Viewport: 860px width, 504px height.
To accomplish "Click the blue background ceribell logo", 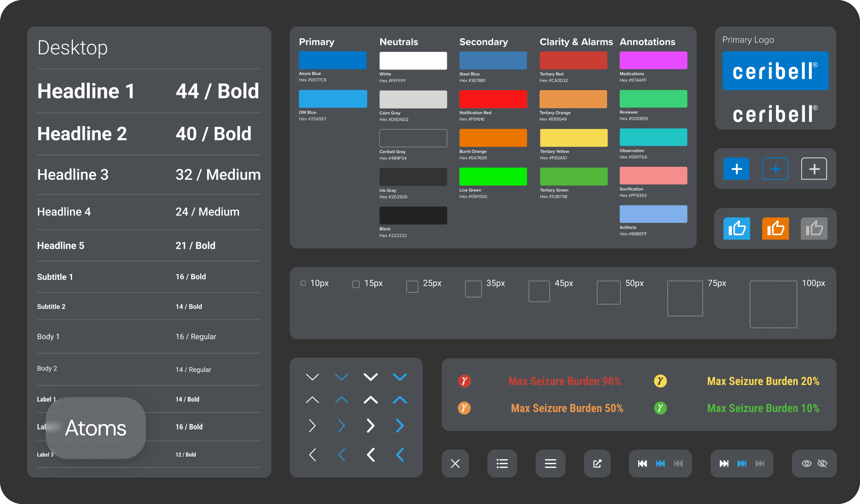I will 775,71.
